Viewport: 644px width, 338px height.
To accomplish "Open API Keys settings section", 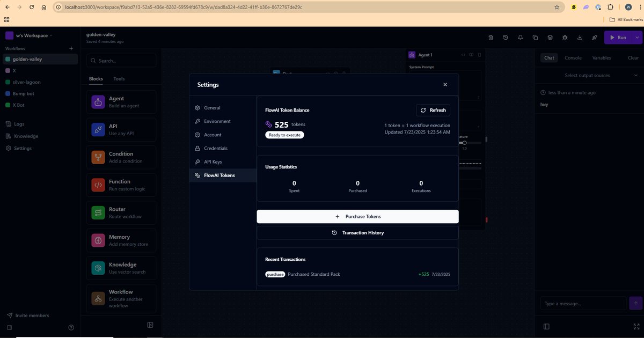I will [x=223, y=161].
